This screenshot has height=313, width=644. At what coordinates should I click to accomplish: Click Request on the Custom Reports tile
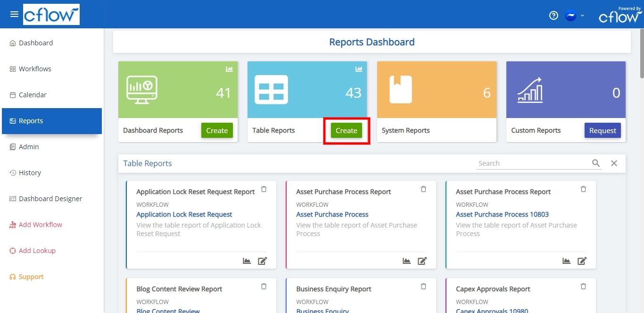click(x=603, y=130)
